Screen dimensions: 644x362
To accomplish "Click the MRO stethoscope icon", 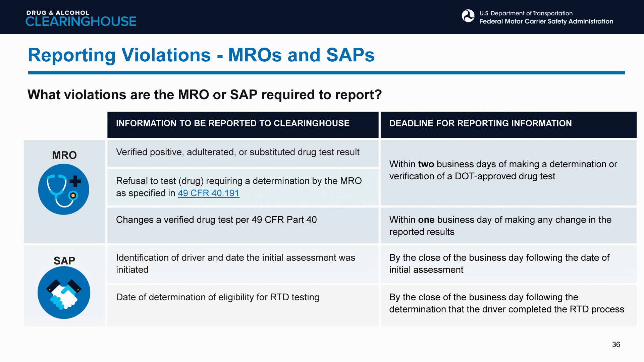I will [64, 189].
